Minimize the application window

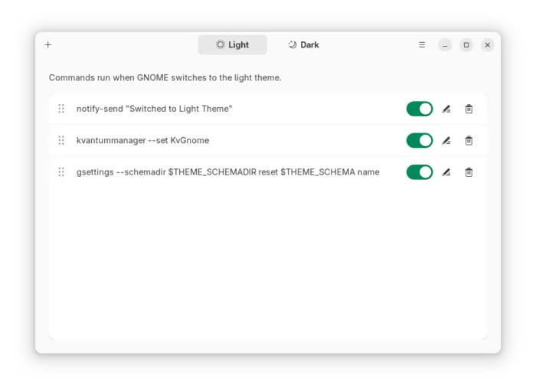445,45
